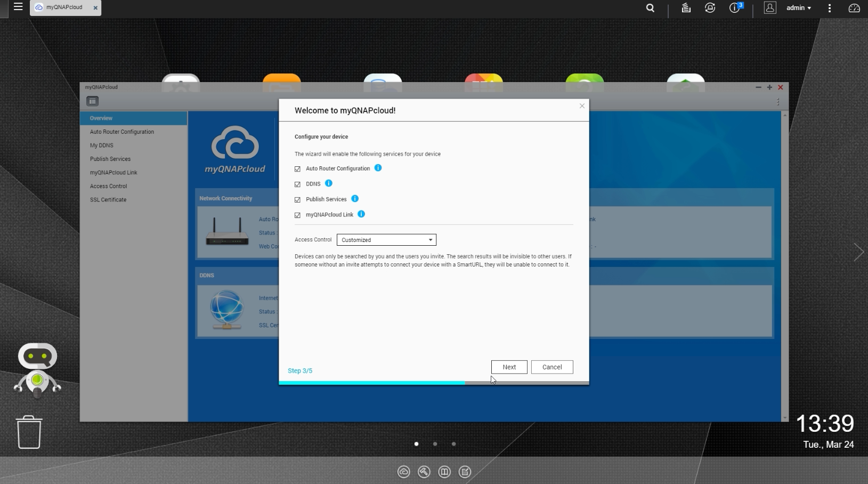This screenshot has height=484, width=868.
Task: Select the first desktop page dot
Action: click(x=416, y=444)
